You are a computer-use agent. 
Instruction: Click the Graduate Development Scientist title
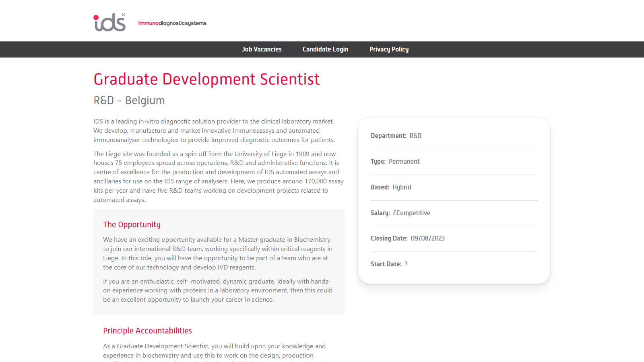(x=206, y=79)
